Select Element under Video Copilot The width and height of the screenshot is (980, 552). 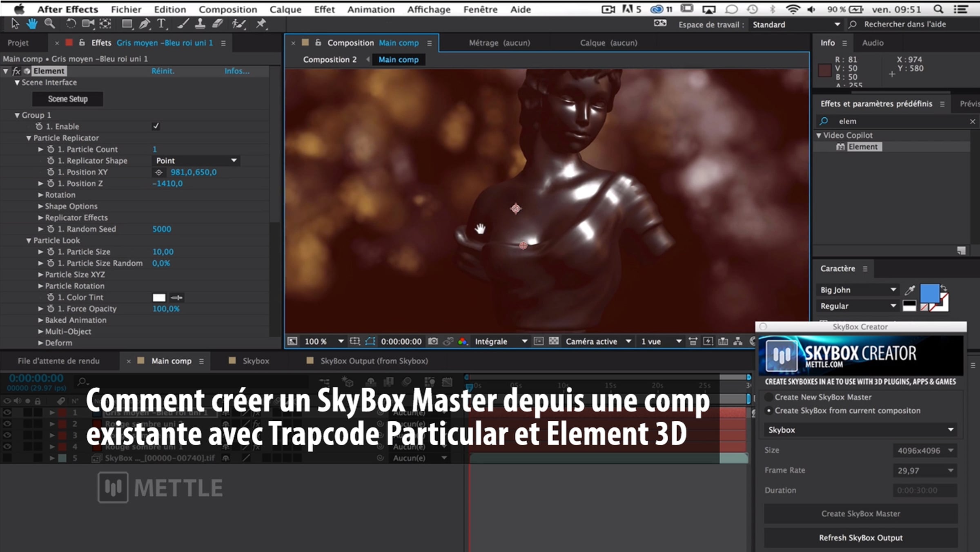[862, 147]
